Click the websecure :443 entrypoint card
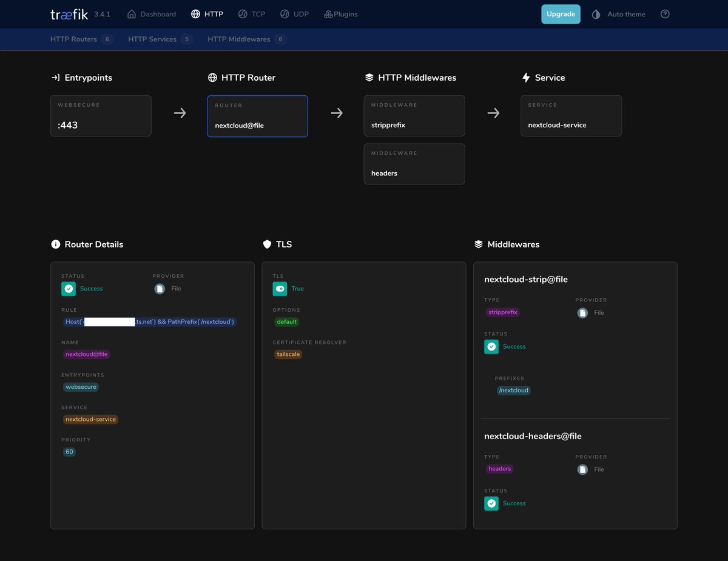The image size is (728, 561). tap(101, 116)
